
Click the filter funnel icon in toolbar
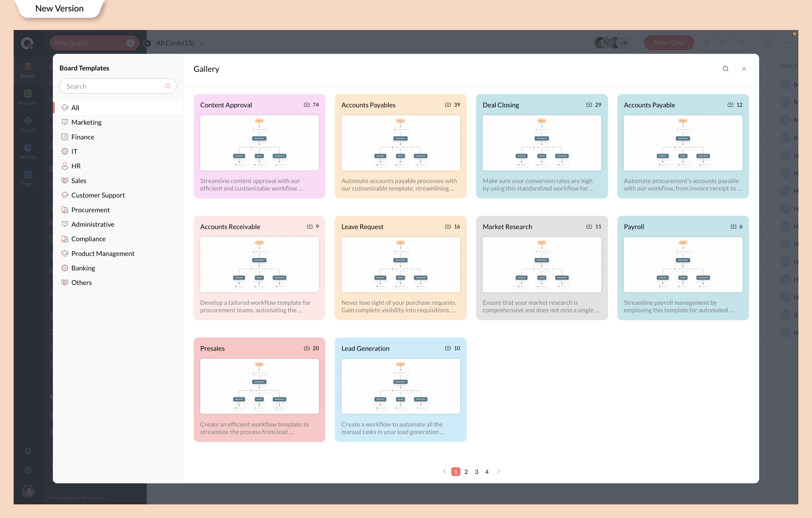[767, 43]
